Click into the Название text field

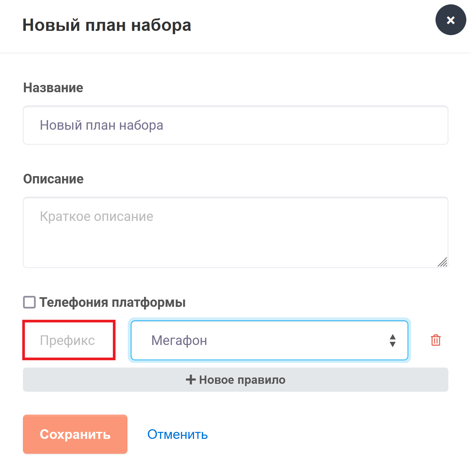point(236,125)
